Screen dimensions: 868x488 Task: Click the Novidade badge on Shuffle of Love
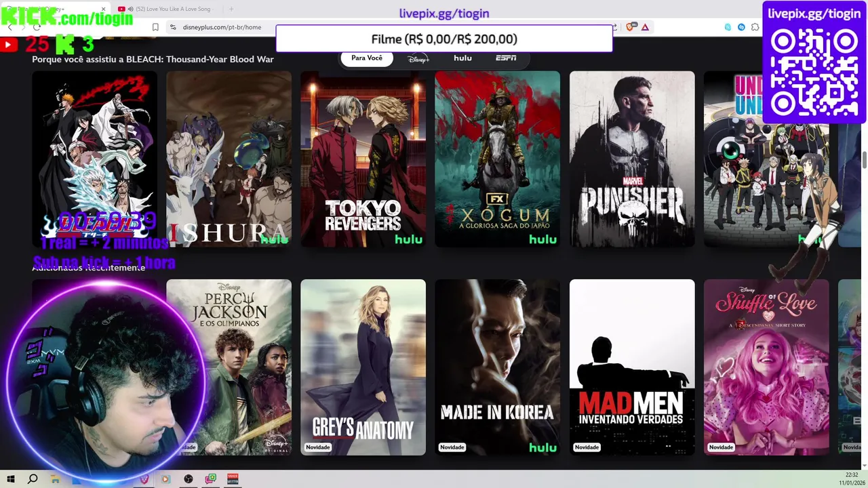pyautogui.click(x=721, y=447)
